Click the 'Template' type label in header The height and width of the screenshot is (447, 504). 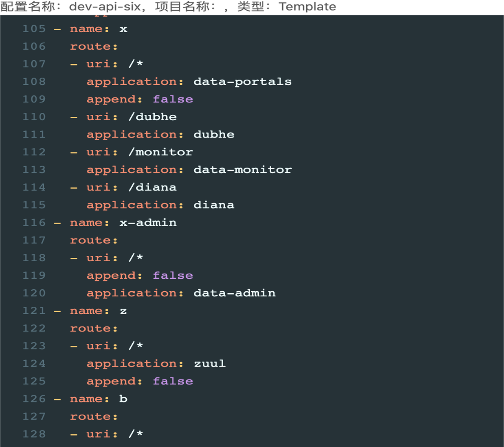pyautogui.click(x=308, y=7)
